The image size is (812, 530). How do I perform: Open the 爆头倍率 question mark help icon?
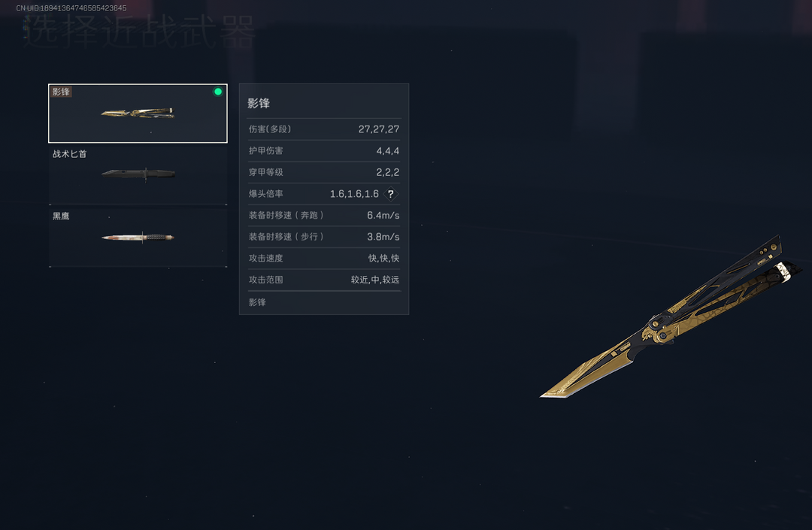(390, 193)
